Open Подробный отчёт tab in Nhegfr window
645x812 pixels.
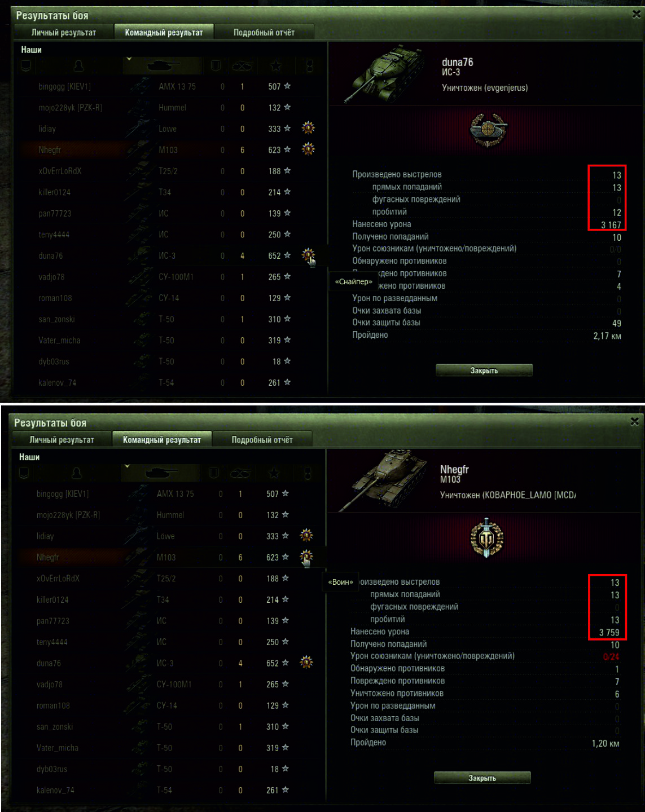(x=262, y=439)
